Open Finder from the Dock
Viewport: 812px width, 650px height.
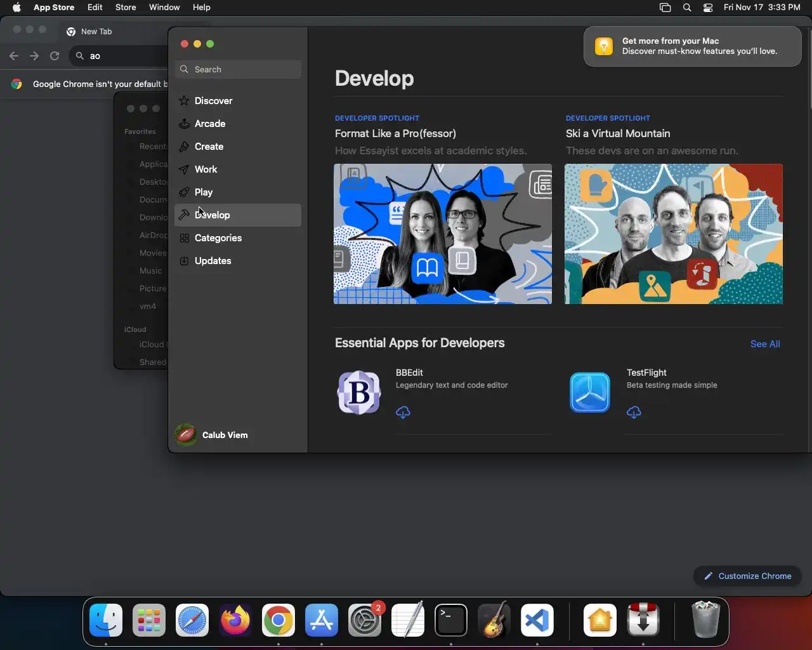coord(106,620)
